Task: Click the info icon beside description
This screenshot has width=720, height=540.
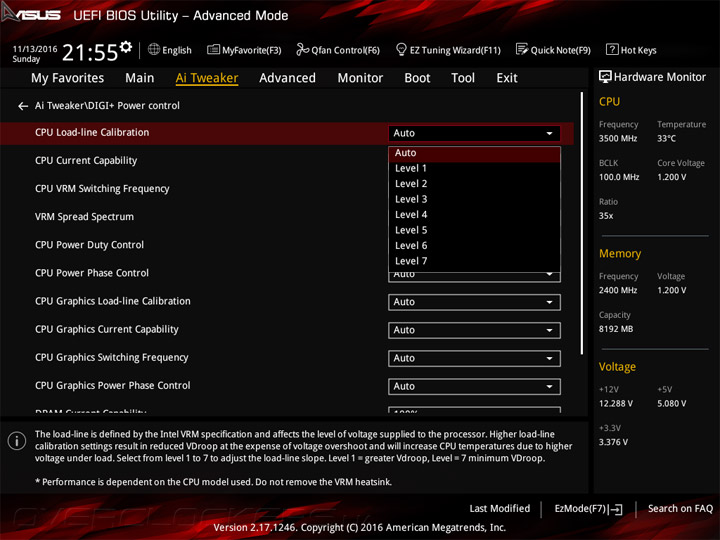Action: tap(17, 441)
